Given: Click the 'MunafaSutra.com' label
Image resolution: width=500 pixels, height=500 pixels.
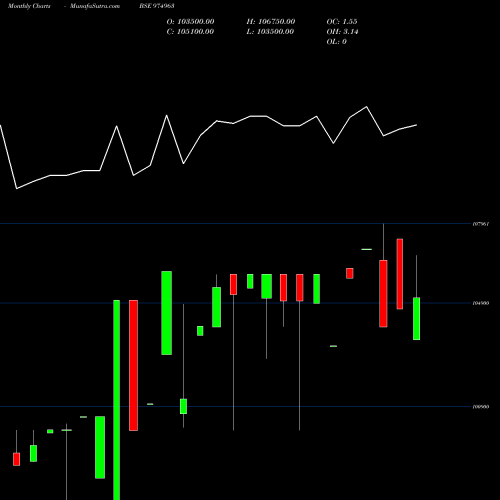Looking at the screenshot, I should (x=95, y=6).
